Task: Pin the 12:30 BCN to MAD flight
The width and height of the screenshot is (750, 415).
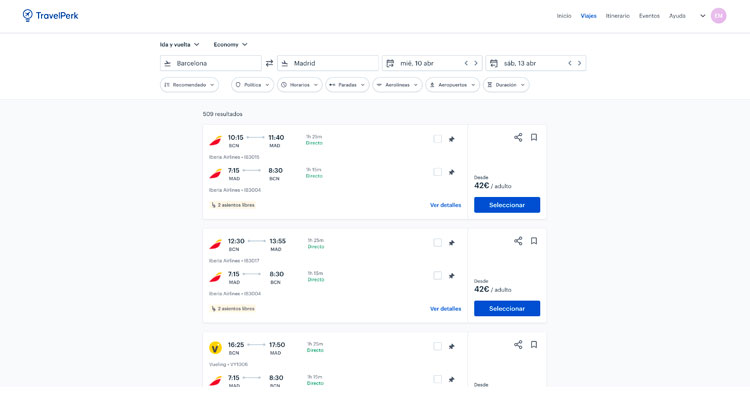Action: pos(452,243)
